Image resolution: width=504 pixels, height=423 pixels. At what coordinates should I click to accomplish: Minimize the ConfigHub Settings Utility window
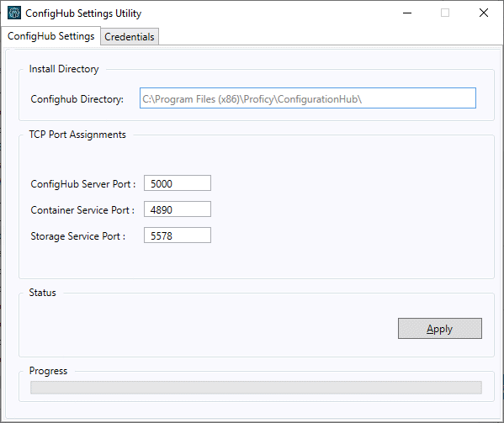click(x=407, y=13)
